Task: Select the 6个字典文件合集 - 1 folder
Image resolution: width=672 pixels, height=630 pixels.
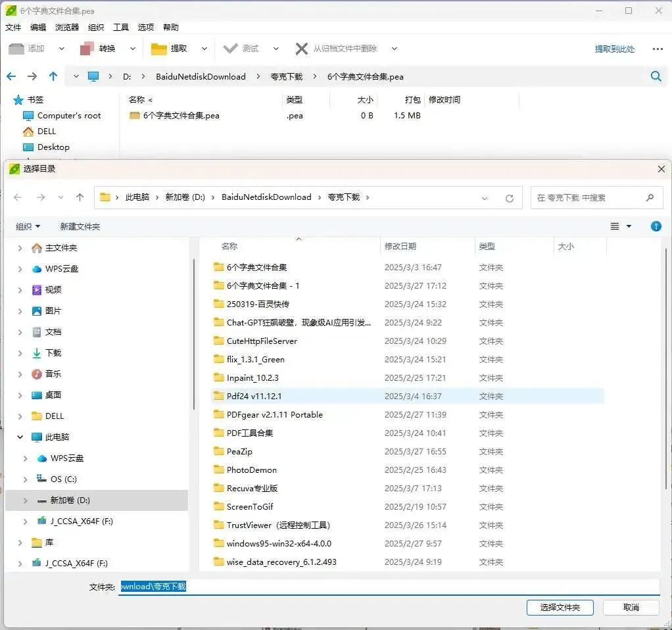Action: [263, 285]
